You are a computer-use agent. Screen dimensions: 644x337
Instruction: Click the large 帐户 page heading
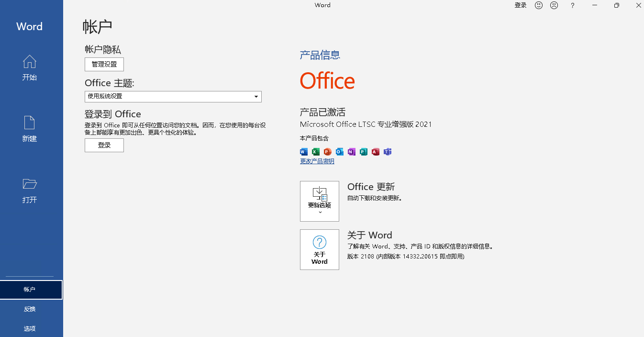[x=98, y=26]
